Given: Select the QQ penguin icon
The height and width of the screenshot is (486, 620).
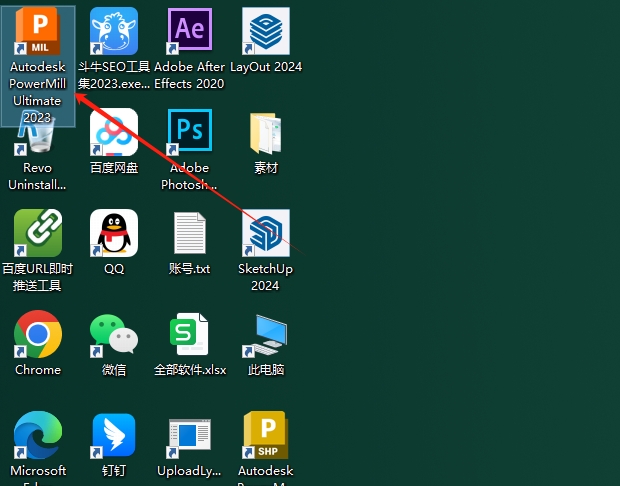Looking at the screenshot, I should (x=114, y=233).
